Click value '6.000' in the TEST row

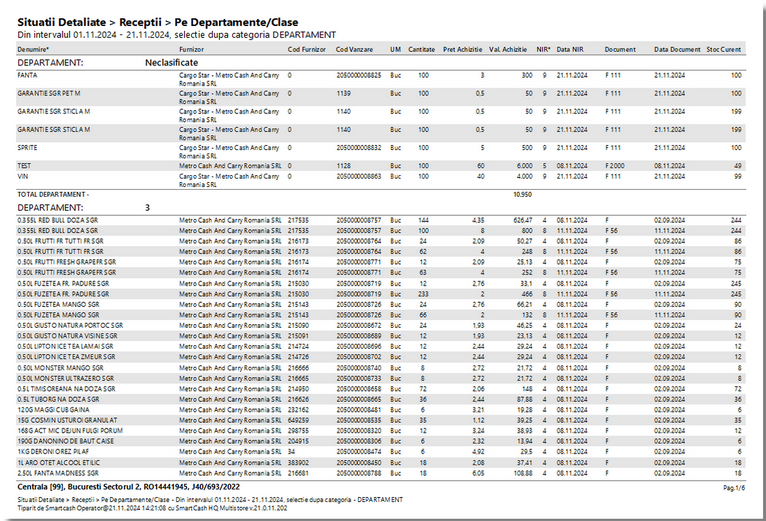tap(525, 166)
